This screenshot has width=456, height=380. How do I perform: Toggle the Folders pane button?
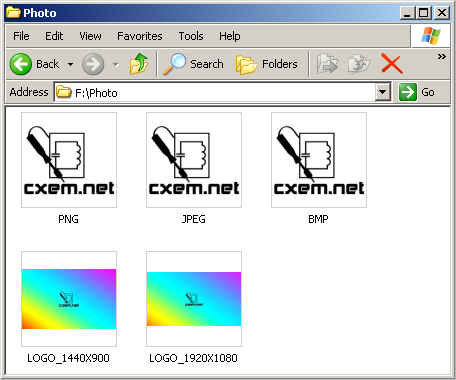(x=267, y=64)
